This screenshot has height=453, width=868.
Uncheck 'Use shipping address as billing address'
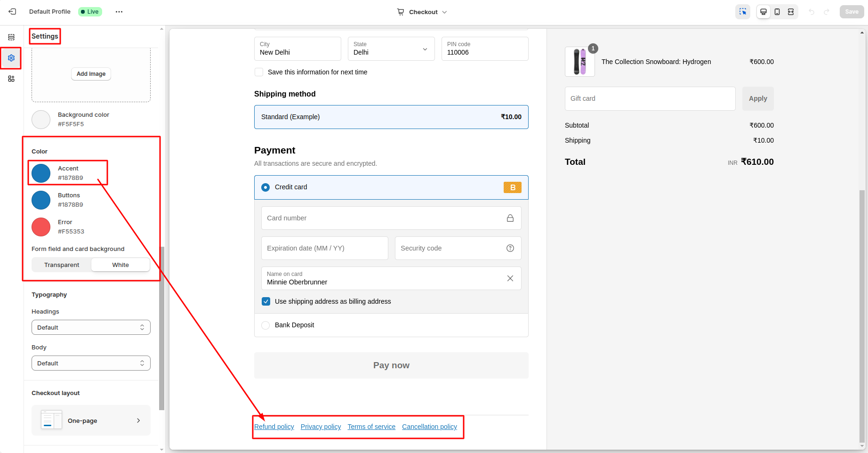266,301
